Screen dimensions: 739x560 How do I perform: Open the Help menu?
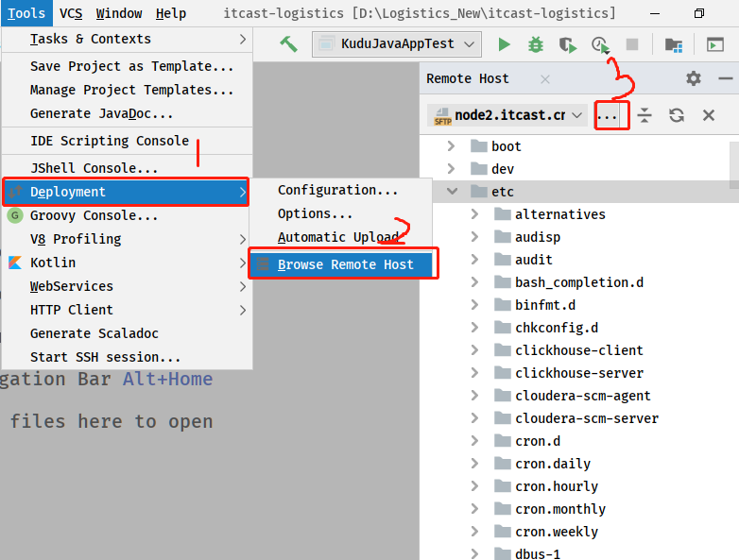pos(171,13)
